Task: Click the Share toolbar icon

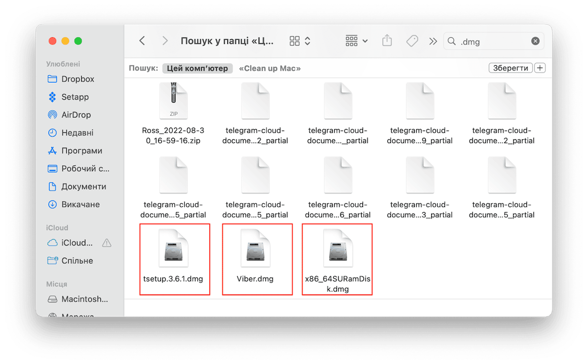Action: click(387, 41)
